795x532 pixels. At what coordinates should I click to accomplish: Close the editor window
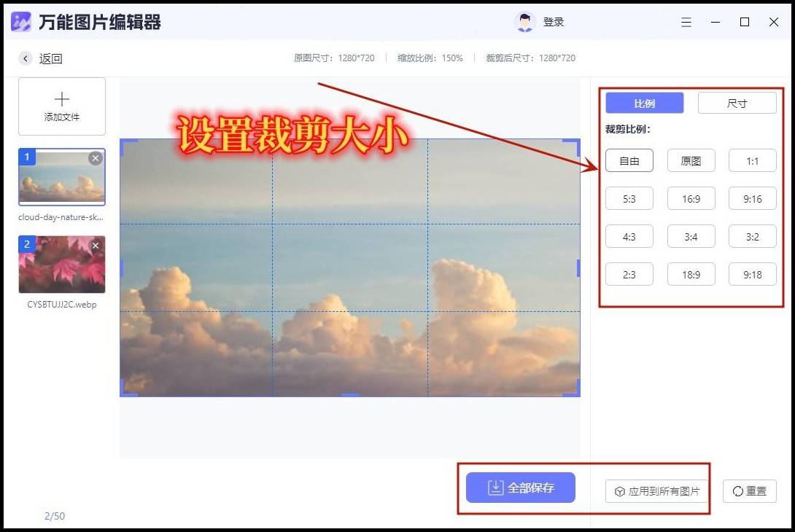coord(774,22)
